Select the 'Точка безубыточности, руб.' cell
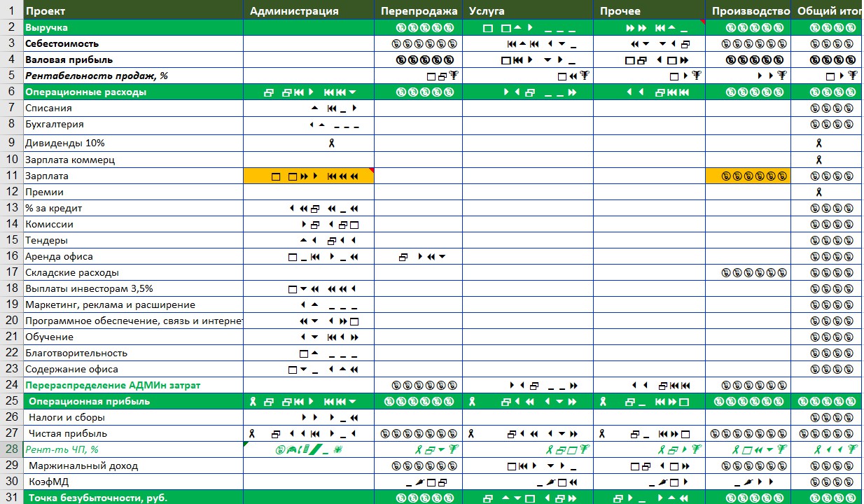The image size is (864, 504). [133, 498]
